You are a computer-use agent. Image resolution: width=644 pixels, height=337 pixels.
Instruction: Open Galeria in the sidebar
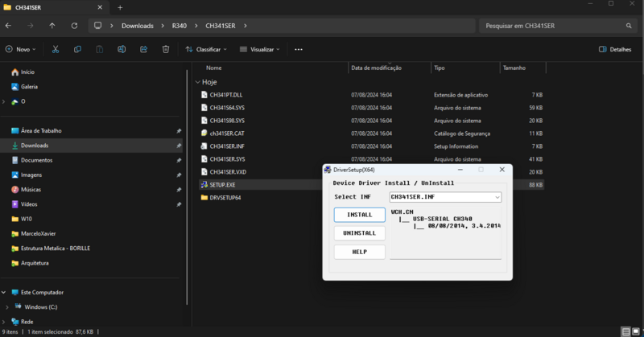click(29, 87)
